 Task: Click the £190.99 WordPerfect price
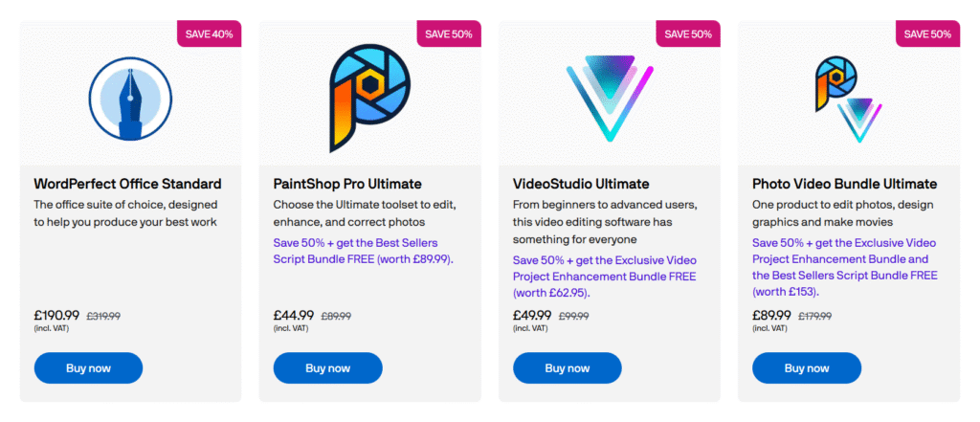coord(56,314)
